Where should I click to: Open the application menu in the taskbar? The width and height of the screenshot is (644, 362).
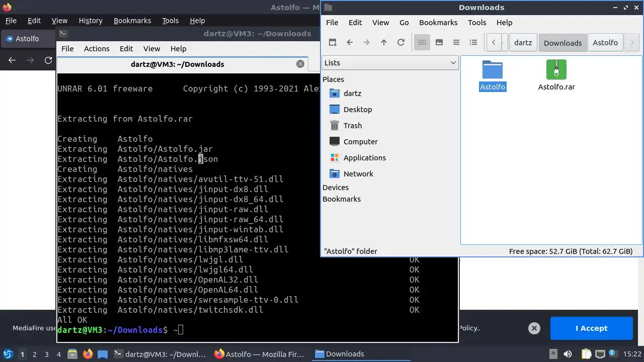pos(8,354)
